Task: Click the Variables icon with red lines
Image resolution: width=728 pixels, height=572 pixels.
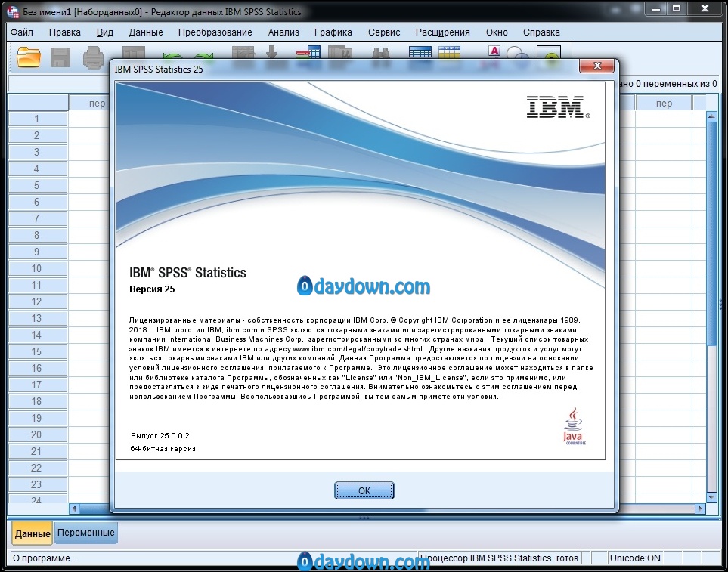Action: [308, 52]
